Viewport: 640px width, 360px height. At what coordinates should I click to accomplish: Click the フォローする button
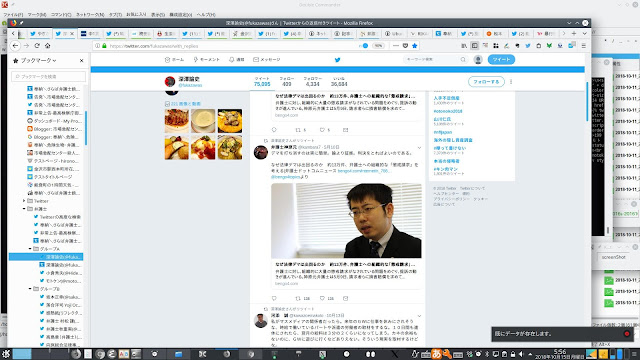tap(486, 82)
